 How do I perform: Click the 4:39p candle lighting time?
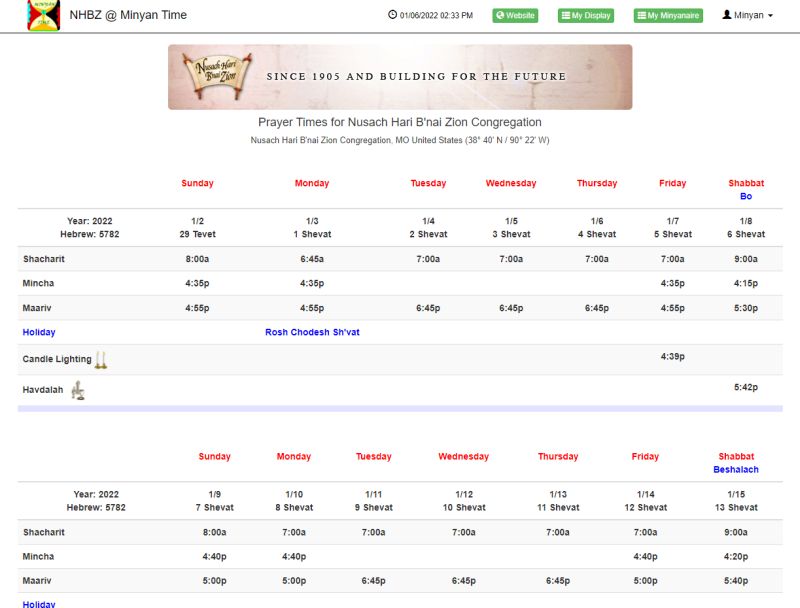pos(672,357)
